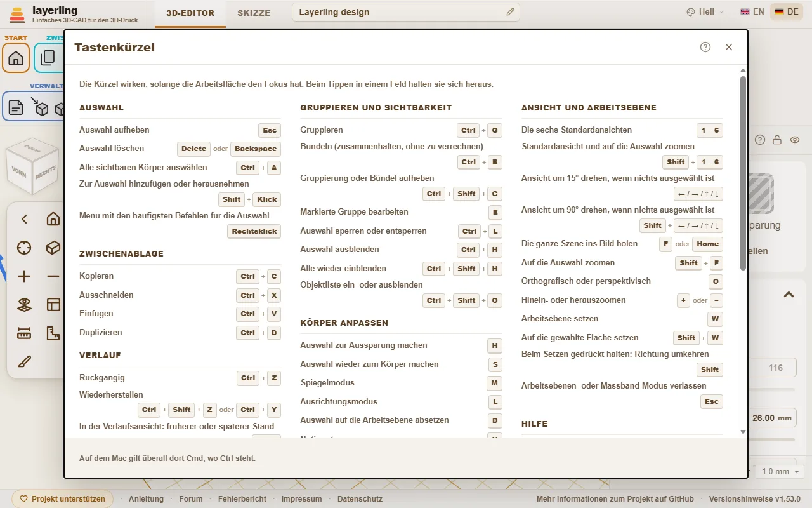Switch language to DE

click(787, 12)
